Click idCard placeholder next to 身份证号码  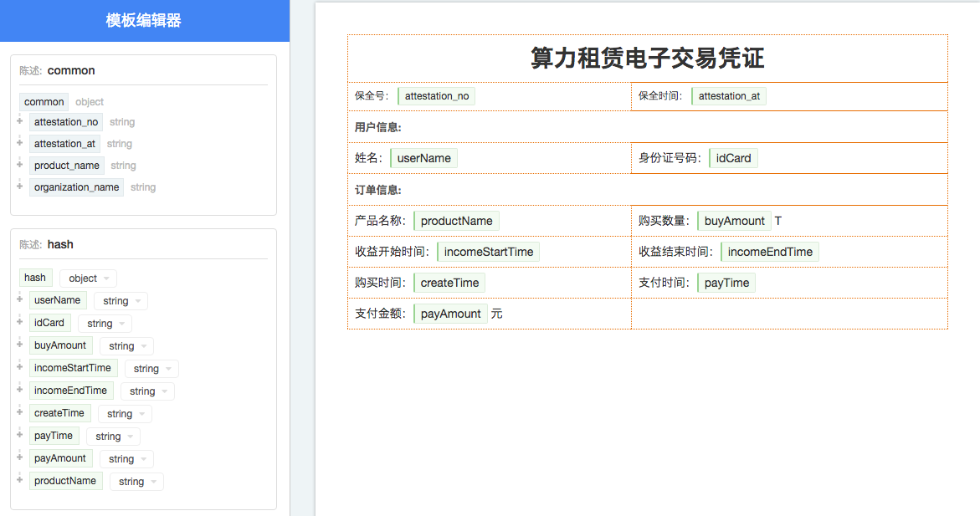[733, 158]
